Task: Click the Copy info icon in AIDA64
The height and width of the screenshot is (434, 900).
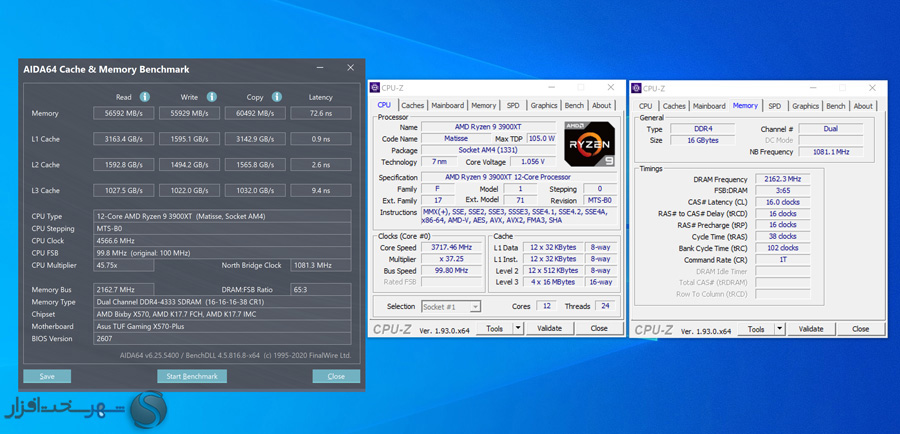Action: click(277, 96)
